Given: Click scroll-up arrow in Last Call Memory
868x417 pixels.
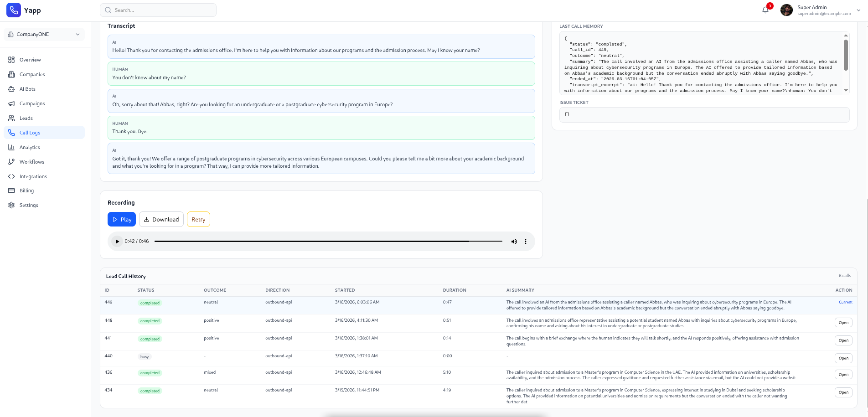Looking at the screenshot, I should [x=846, y=35].
